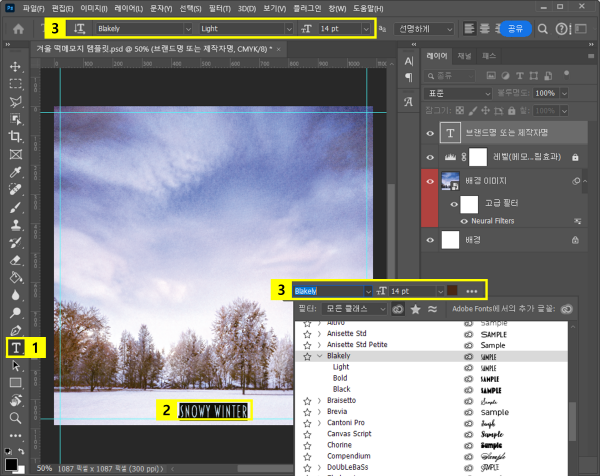Open the 도움말(H) menu

point(368,8)
